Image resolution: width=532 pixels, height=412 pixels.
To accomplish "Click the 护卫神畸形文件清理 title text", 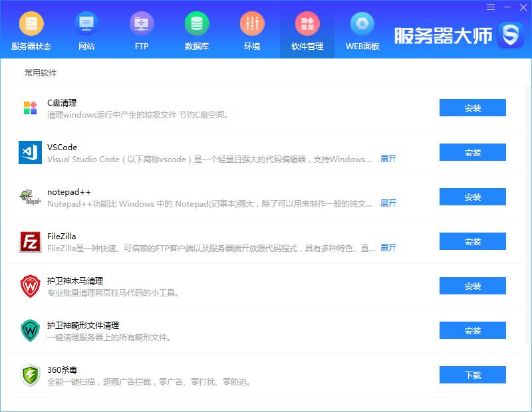I will [x=83, y=325].
